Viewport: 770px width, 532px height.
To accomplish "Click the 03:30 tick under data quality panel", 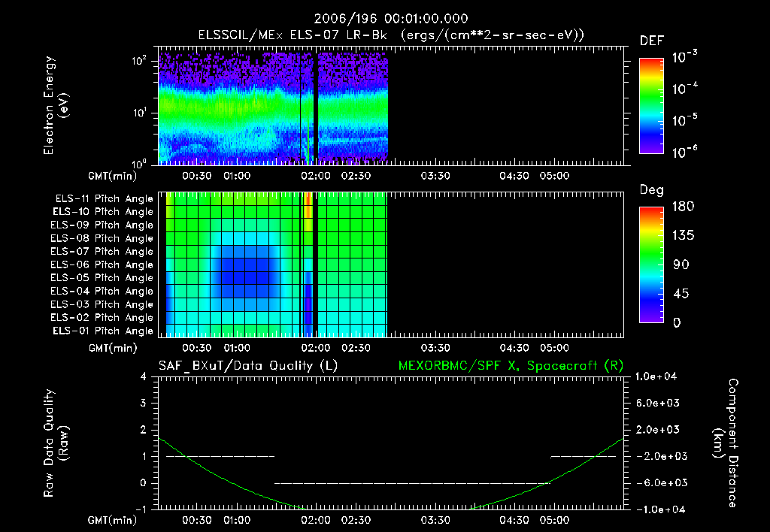I will 435,520.
